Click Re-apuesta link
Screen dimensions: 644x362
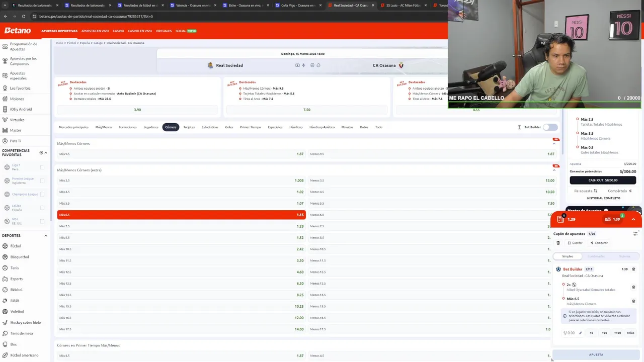click(x=586, y=191)
